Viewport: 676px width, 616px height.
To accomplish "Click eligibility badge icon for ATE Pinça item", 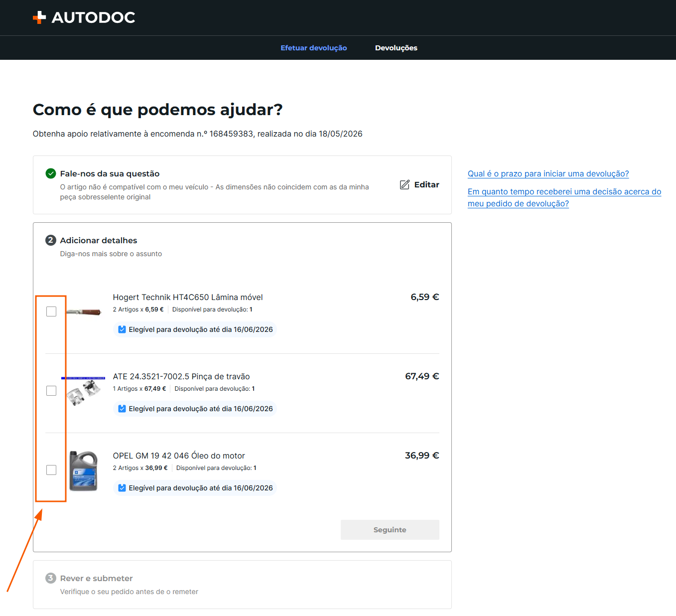I will coord(122,409).
